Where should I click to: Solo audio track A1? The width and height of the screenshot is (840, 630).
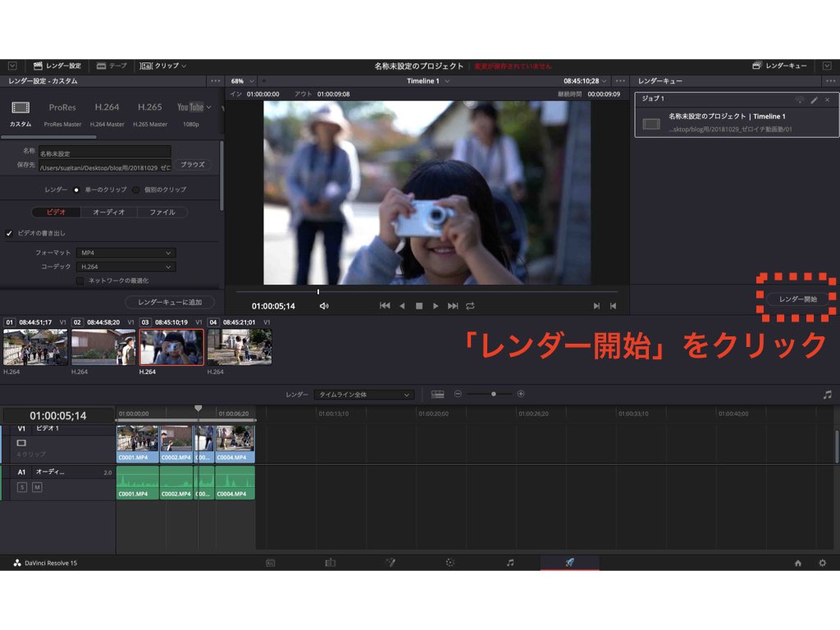[x=22, y=487]
